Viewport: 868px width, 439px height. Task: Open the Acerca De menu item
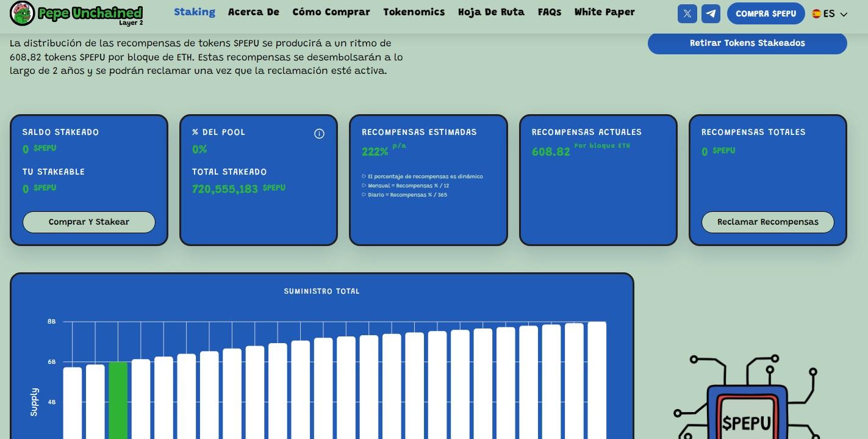tap(254, 12)
